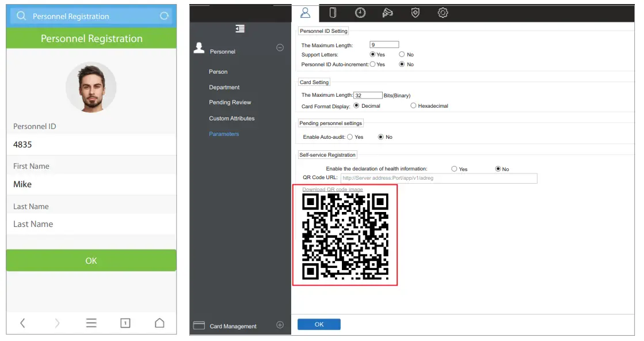Viewport: 644px width, 341px height.
Task: Set Personnel ID Auto-increment to Yes
Action: tap(372, 64)
